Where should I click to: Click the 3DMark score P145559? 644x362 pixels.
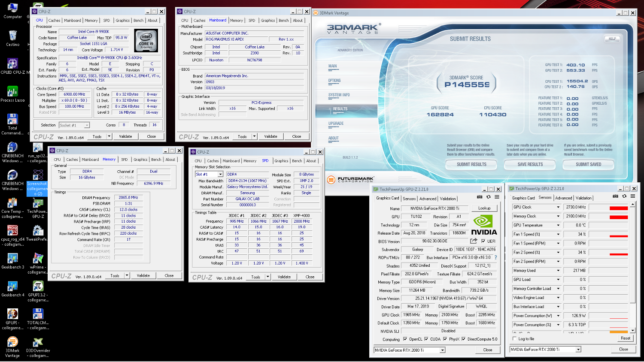coord(467,85)
